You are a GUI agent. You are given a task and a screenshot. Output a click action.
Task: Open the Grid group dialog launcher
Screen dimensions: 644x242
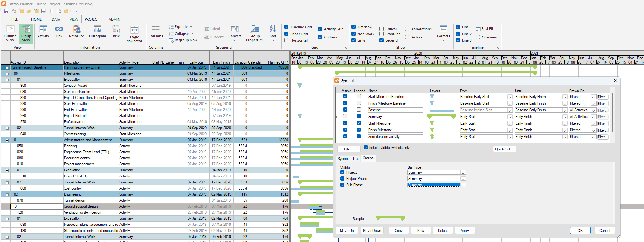pyautogui.click(x=346, y=48)
